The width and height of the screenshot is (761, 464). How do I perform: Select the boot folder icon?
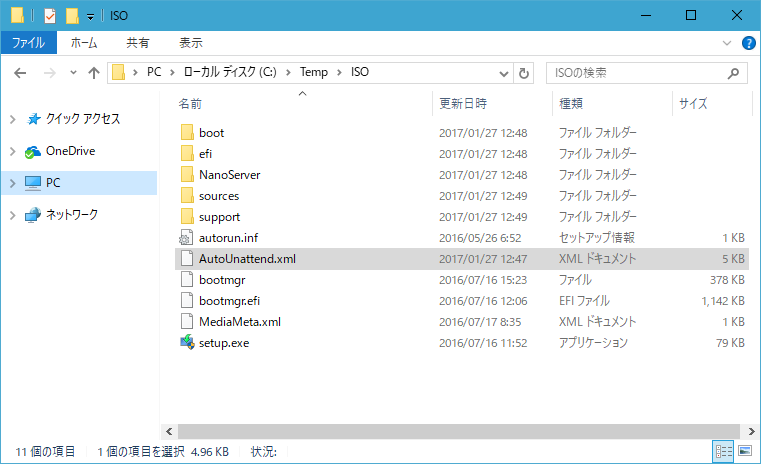(x=187, y=133)
